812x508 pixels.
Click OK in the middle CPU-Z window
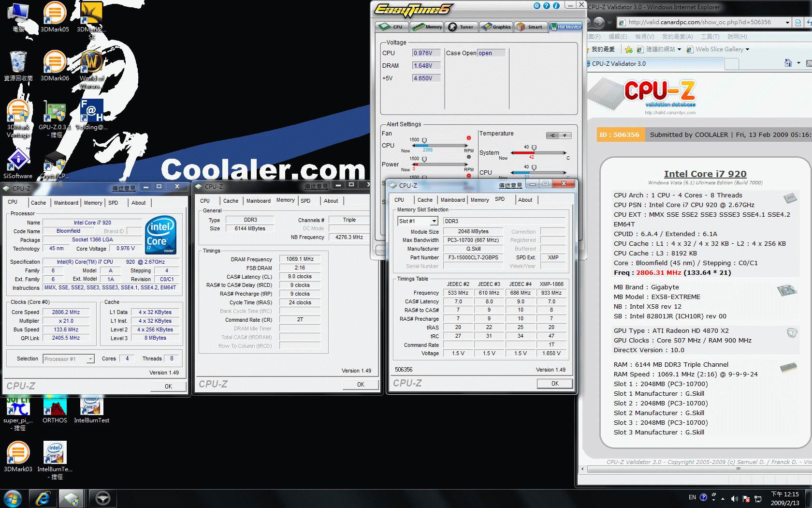pos(361,384)
